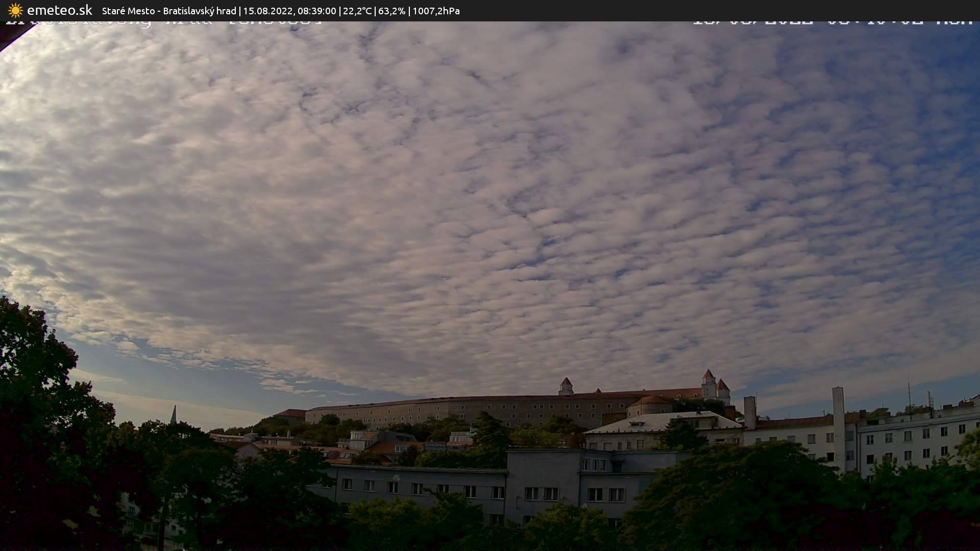Viewport: 980px width, 551px height.
Task: Click the tallest red-roofed castle tower
Action: click(x=708, y=383)
